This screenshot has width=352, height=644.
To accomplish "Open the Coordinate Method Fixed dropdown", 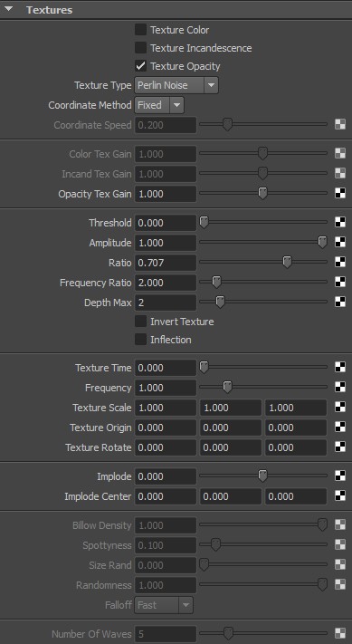I will [159, 105].
